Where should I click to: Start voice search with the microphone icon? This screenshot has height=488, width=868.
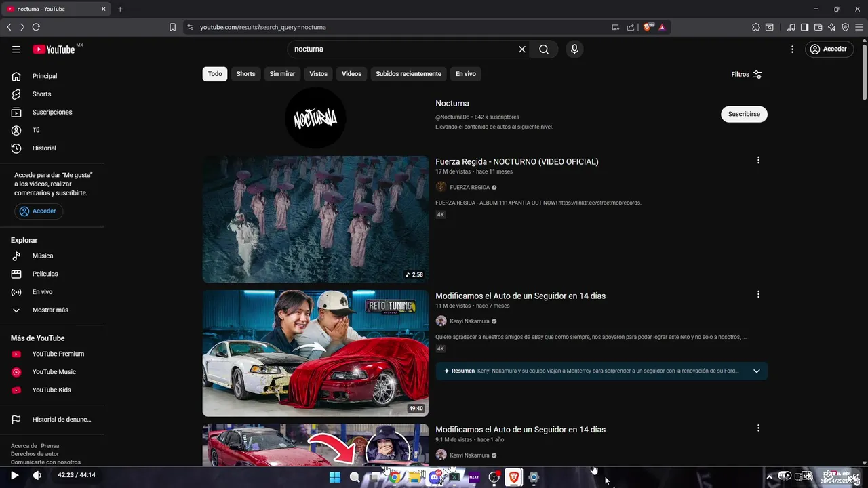coord(574,49)
